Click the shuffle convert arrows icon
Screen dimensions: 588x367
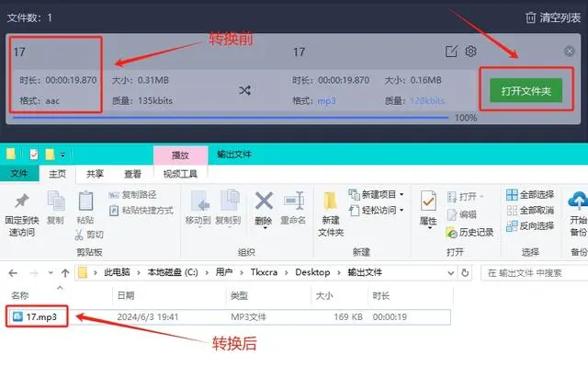point(244,90)
